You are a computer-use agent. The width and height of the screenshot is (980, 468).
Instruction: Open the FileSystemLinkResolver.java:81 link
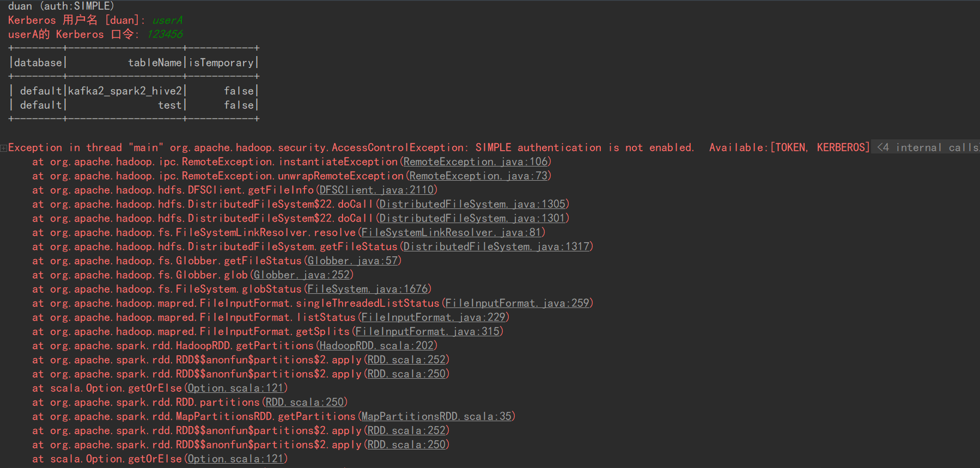[452, 232]
